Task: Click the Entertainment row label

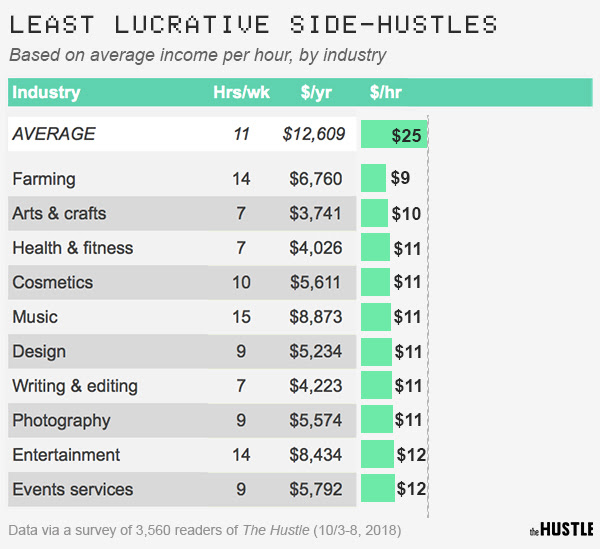Action: pos(66,455)
